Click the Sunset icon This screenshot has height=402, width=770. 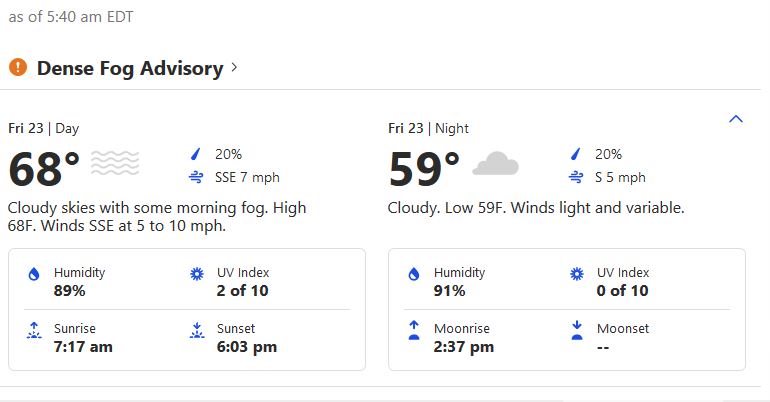pyautogui.click(x=197, y=331)
